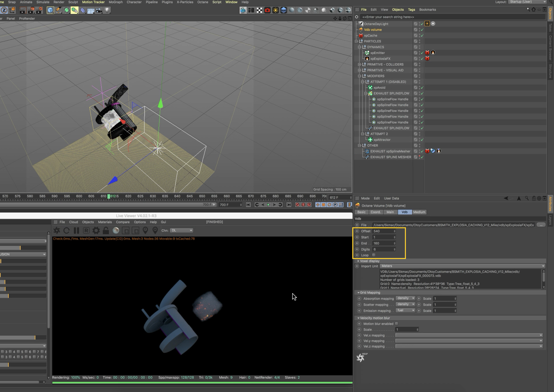Expand the Voxel display section
This screenshot has width=554, height=392.
point(358,261)
